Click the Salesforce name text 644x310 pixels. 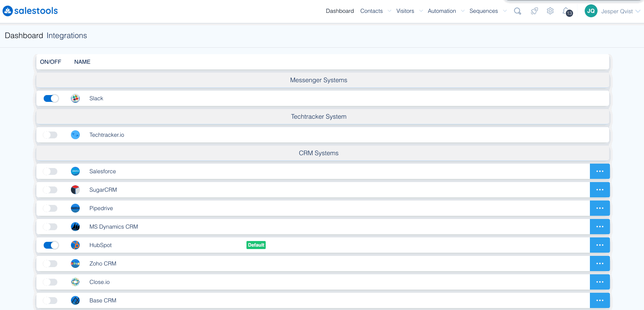103,171
